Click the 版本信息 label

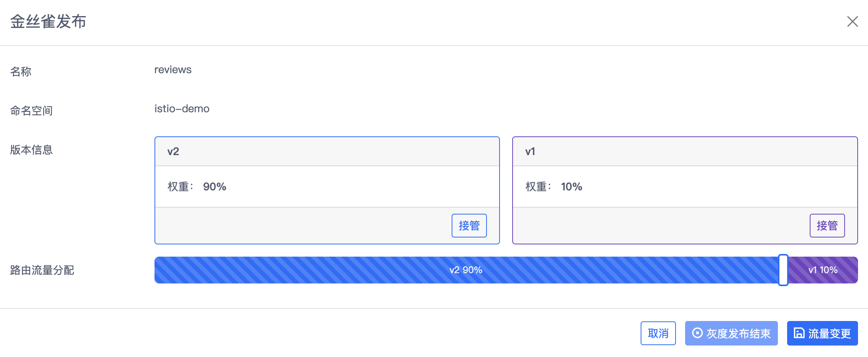pos(31,150)
